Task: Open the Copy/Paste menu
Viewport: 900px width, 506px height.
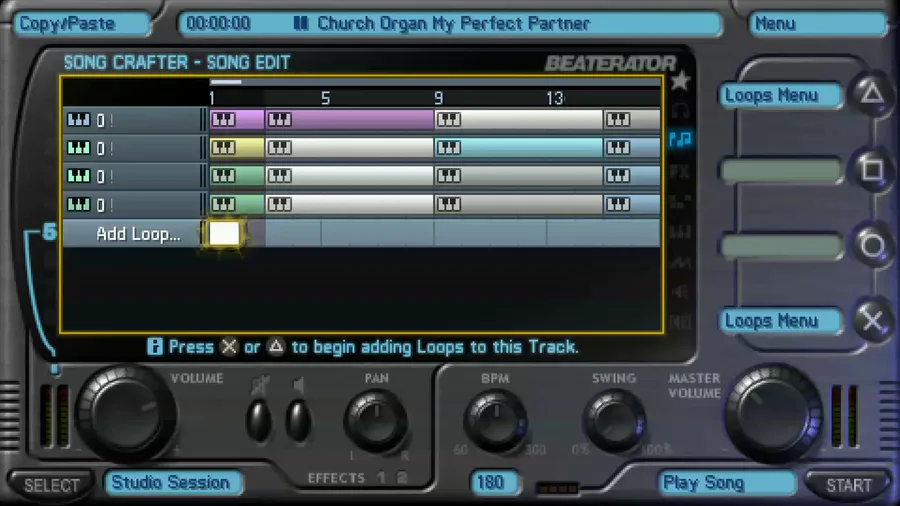Action: coord(82,24)
